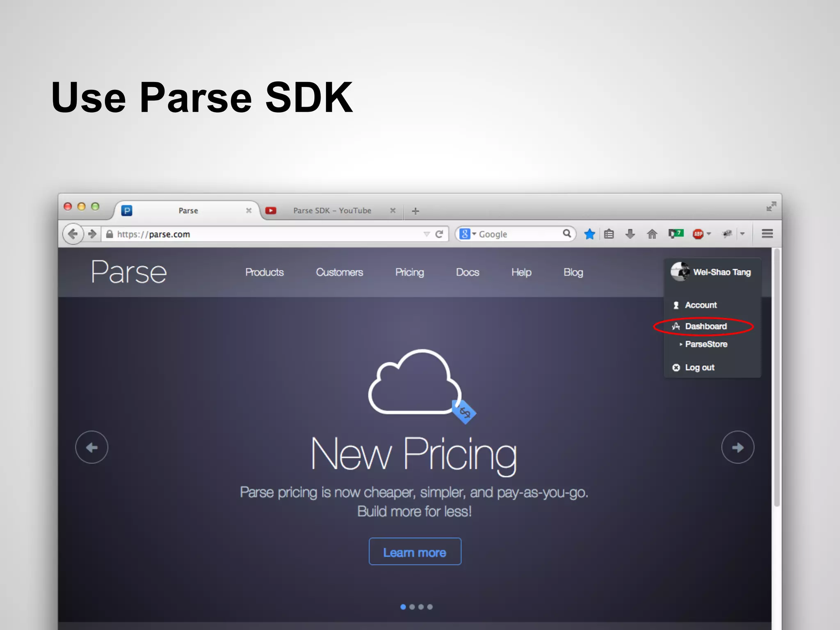Viewport: 840px width, 630px height.
Task: Show next slide with right carousel arrow
Action: tap(738, 447)
